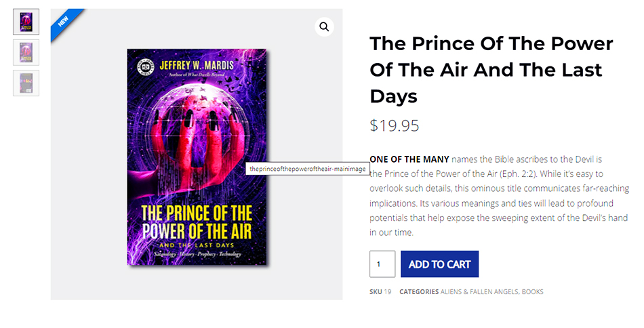Click the product title heading
Screen dimensions: 644x328
pos(491,70)
